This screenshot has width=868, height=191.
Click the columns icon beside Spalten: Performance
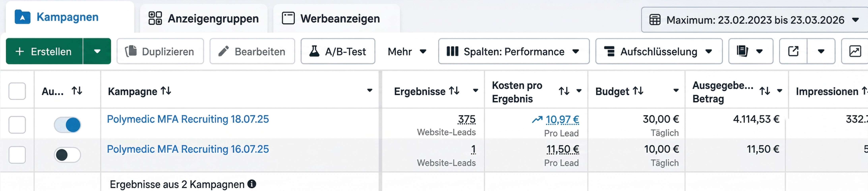pos(453,51)
